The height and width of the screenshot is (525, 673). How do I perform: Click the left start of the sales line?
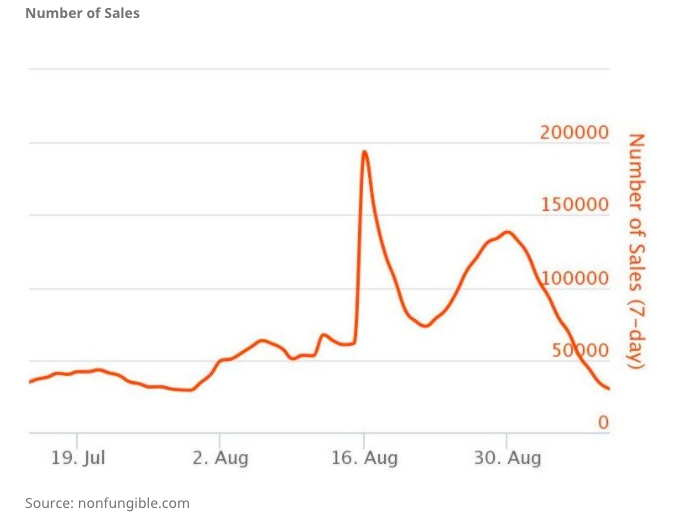31,381
